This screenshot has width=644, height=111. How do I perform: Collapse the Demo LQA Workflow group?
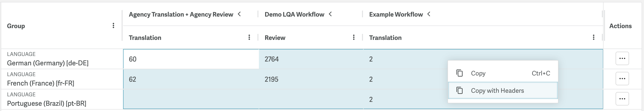point(330,14)
